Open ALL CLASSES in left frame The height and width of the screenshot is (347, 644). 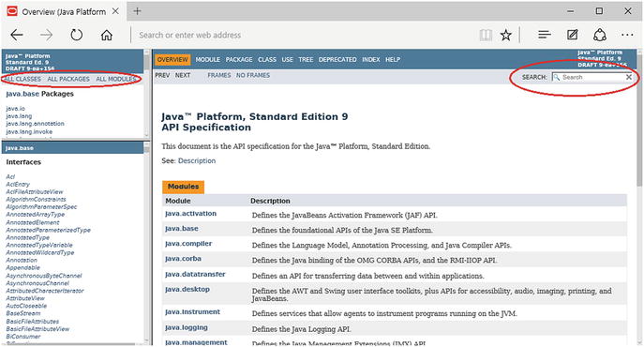23,79
